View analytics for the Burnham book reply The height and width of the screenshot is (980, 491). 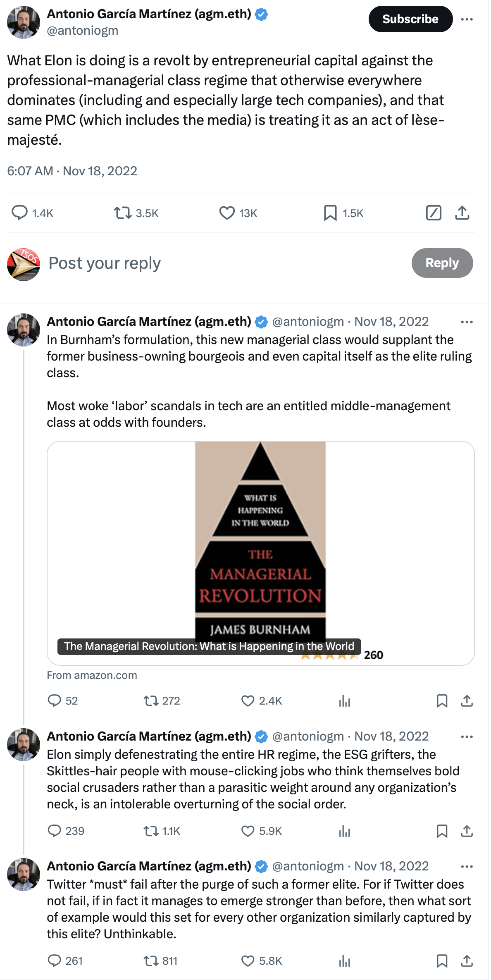tap(344, 701)
